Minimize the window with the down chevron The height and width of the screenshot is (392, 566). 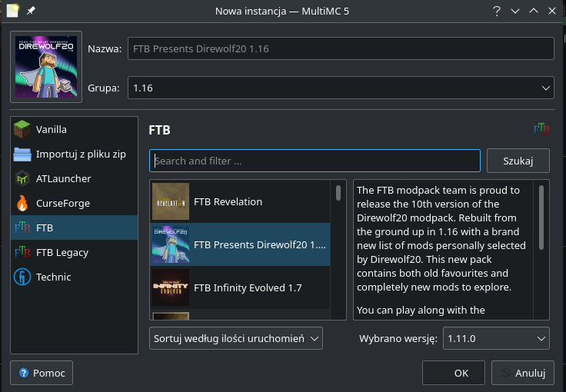515,12
